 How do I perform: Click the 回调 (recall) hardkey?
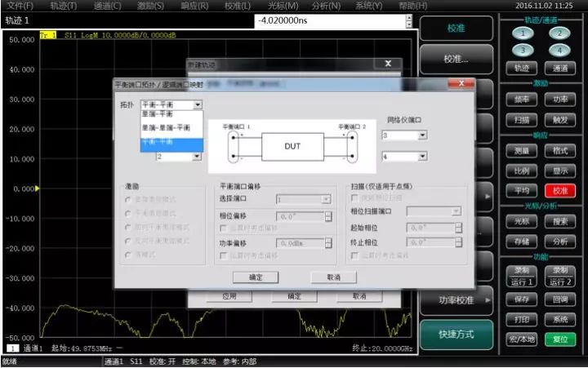tap(560, 299)
